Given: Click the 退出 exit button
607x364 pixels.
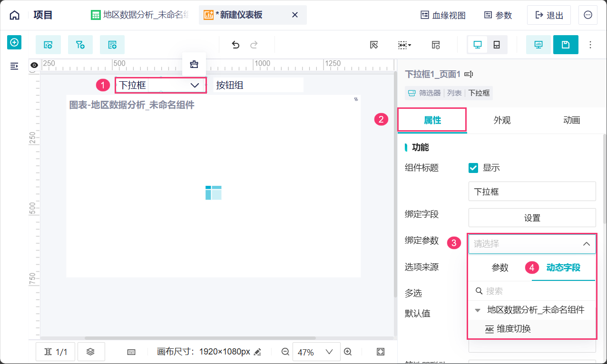Looking at the screenshot, I should [x=549, y=15].
